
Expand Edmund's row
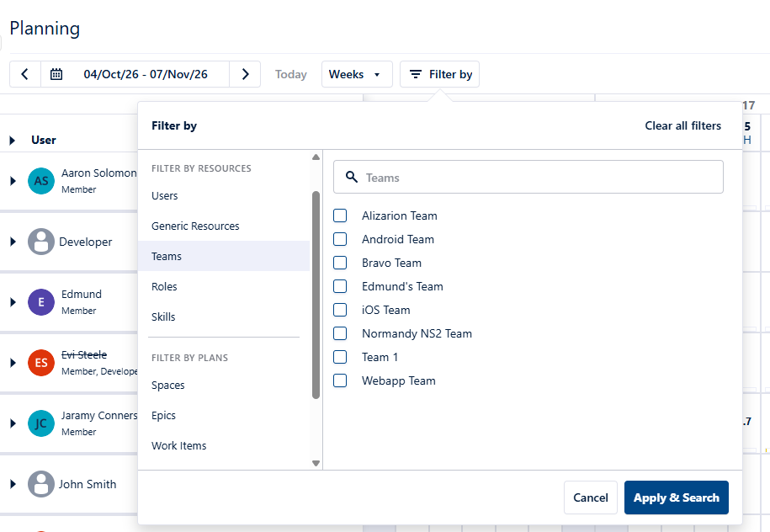coord(13,302)
